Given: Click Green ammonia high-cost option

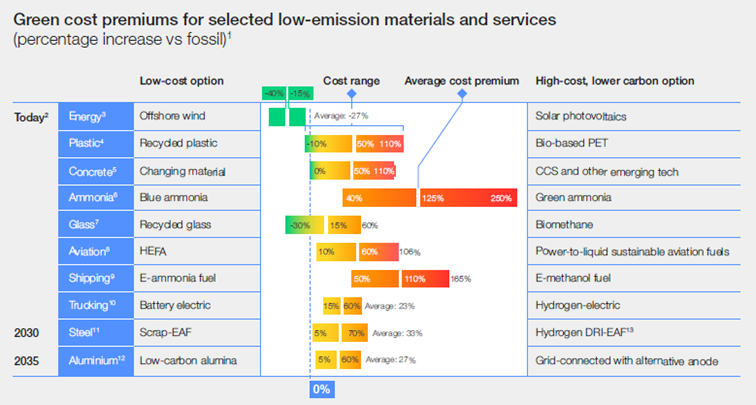Looking at the screenshot, I should tap(573, 198).
